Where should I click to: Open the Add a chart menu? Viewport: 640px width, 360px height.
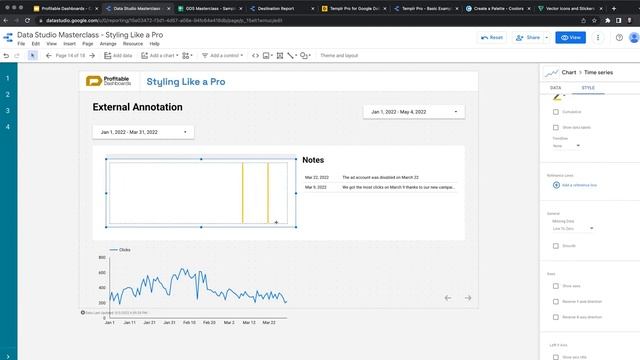(160, 56)
